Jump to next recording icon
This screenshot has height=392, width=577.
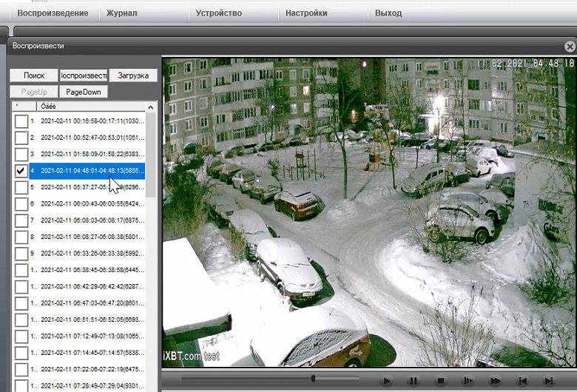tap(549, 381)
